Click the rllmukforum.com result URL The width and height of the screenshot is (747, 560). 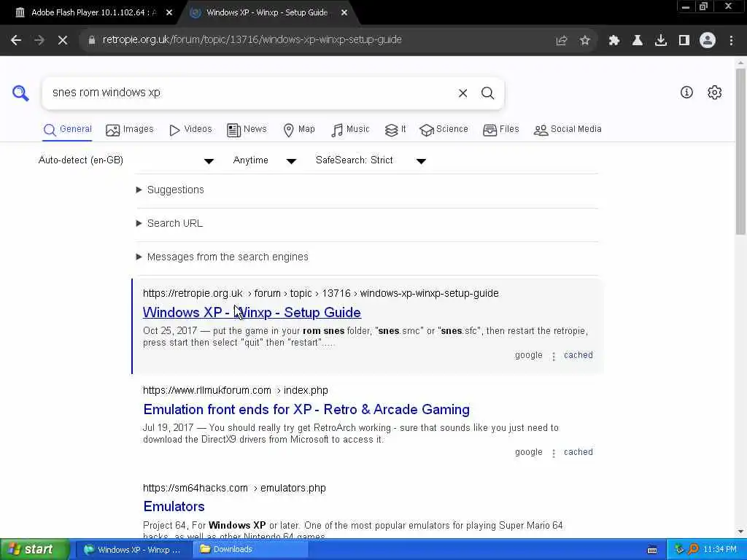coord(236,391)
